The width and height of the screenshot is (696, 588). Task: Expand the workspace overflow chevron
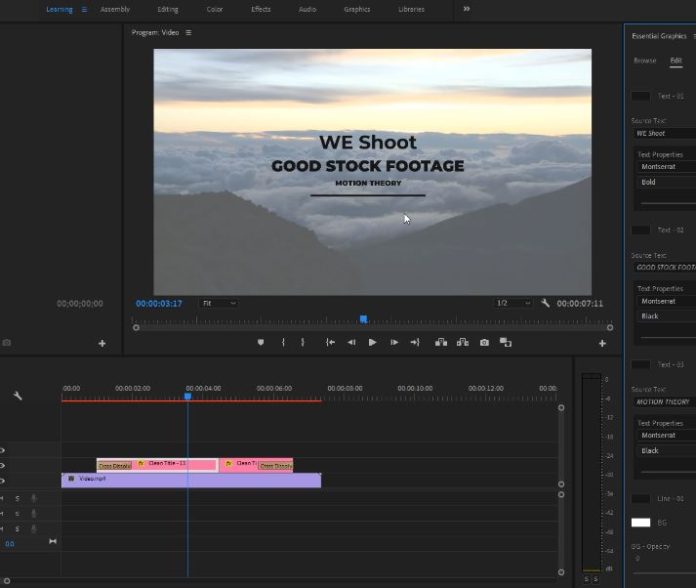click(465, 9)
